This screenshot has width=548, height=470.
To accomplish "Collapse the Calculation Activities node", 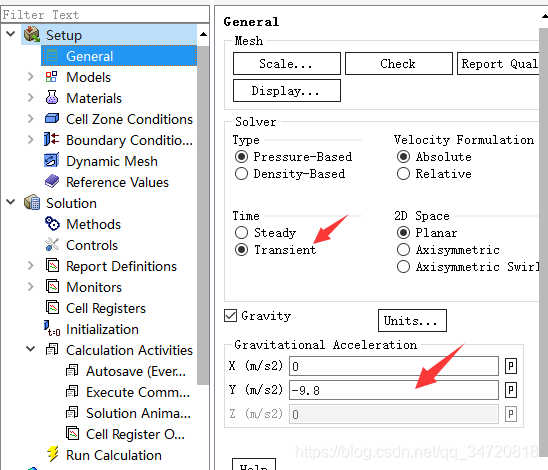I will coord(31,349).
